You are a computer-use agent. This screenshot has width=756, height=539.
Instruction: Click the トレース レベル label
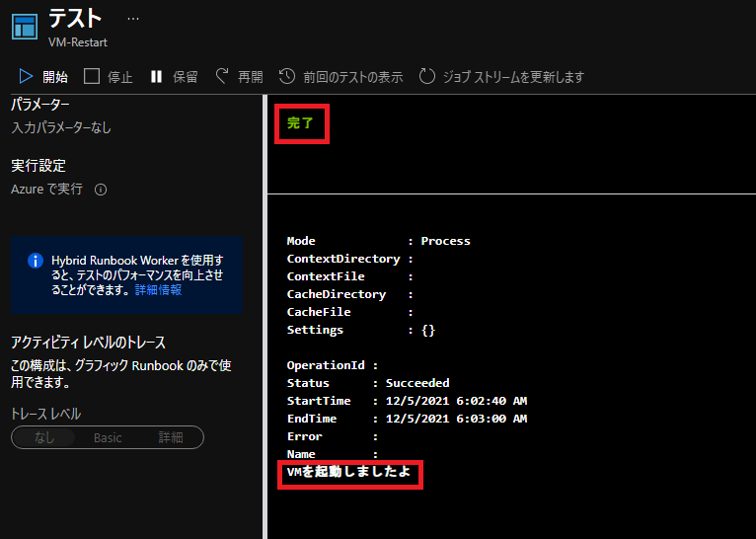[x=46, y=415]
